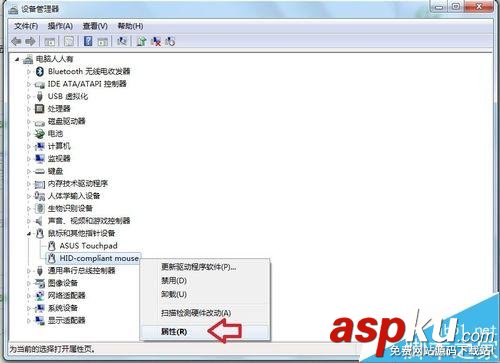The width and height of the screenshot is (500, 363).
Task: Expand the 通用串行总线控制器 node
Action: pos(29,271)
